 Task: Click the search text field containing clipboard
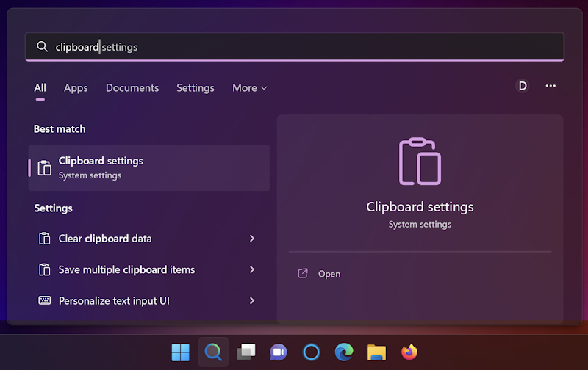[295, 47]
